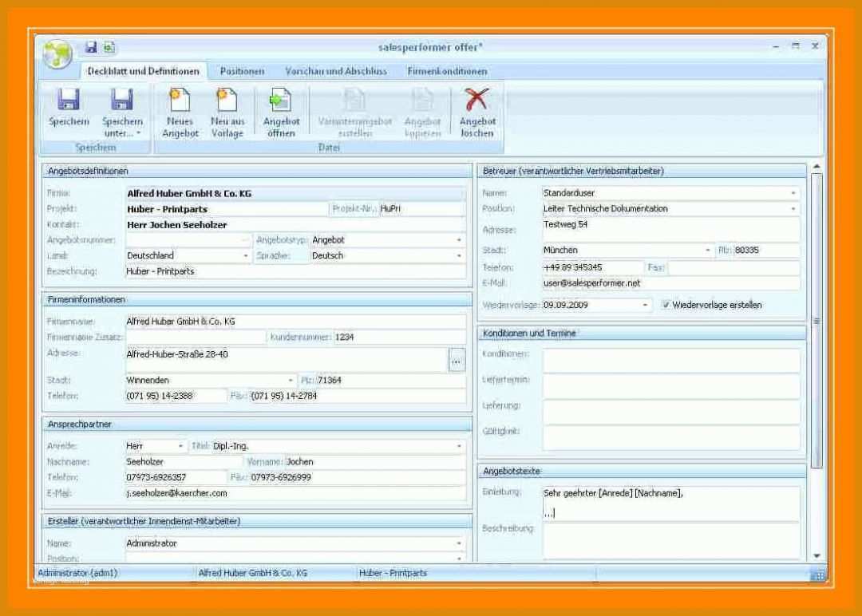Click the Projekt-Nr. field HuPri

[422, 209]
